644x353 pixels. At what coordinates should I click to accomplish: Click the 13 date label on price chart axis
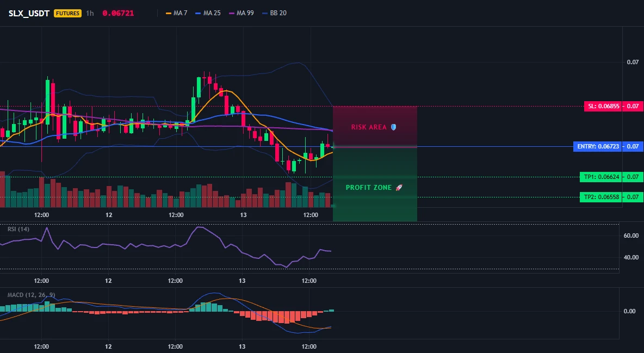click(243, 215)
